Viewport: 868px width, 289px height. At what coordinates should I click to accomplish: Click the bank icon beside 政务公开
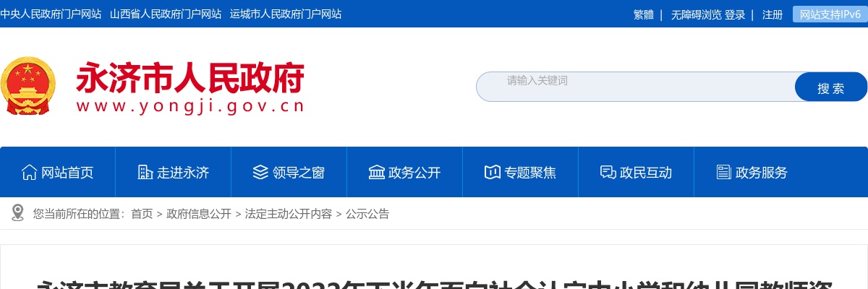[x=376, y=172]
